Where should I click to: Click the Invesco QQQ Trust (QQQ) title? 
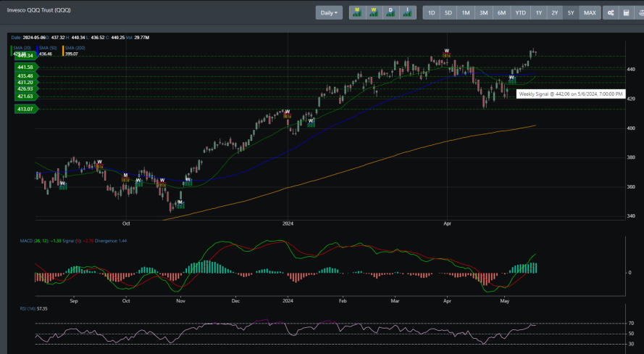38,10
